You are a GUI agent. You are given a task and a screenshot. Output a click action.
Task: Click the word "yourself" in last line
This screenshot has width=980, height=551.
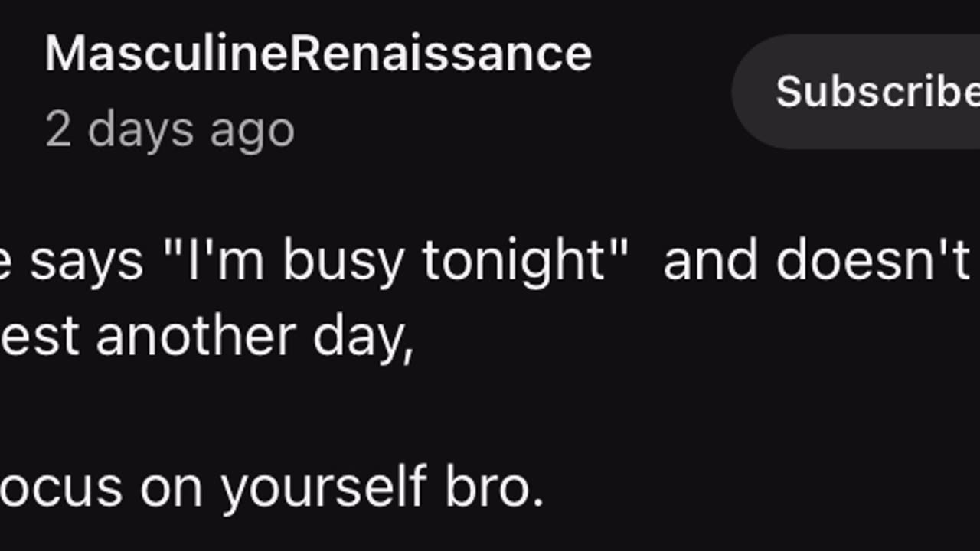(x=324, y=487)
